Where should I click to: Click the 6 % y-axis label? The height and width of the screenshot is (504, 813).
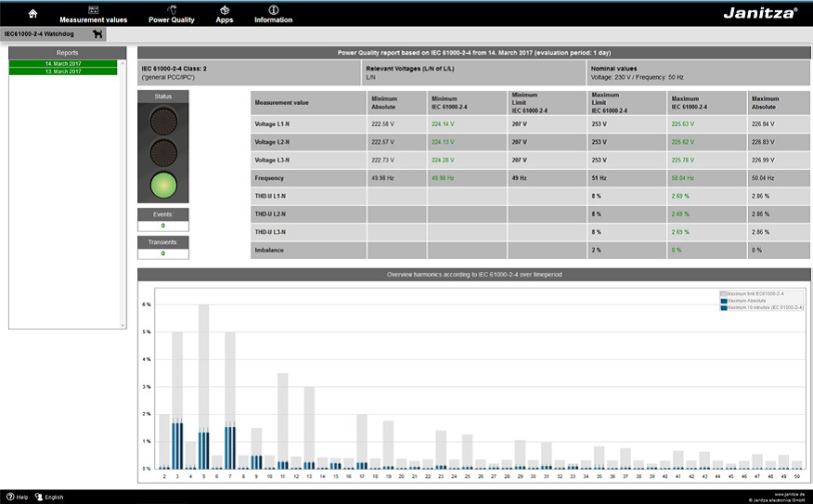coord(147,304)
